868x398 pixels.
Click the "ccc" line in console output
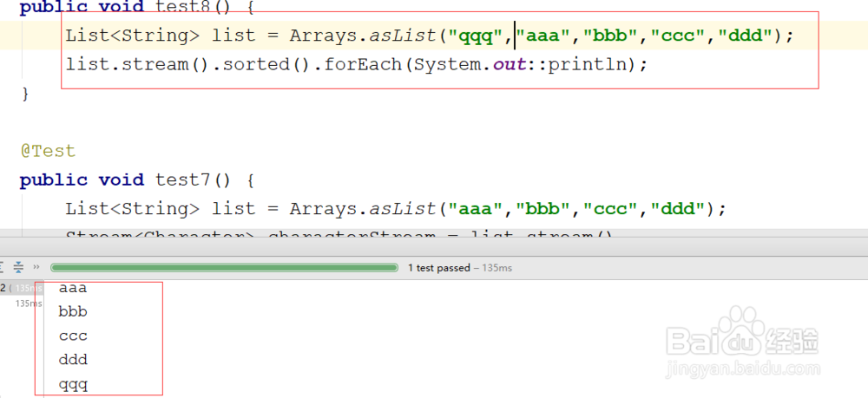[x=73, y=336]
